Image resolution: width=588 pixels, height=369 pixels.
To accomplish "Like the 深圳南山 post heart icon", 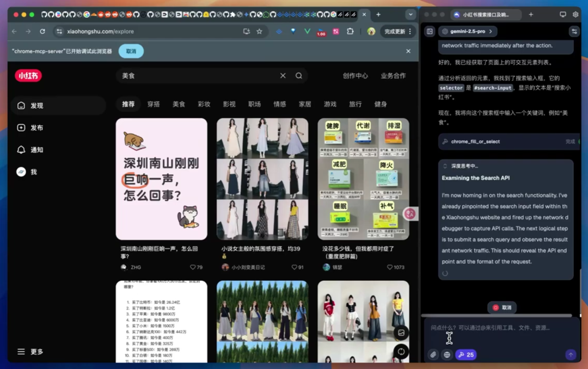I will [193, 267].
